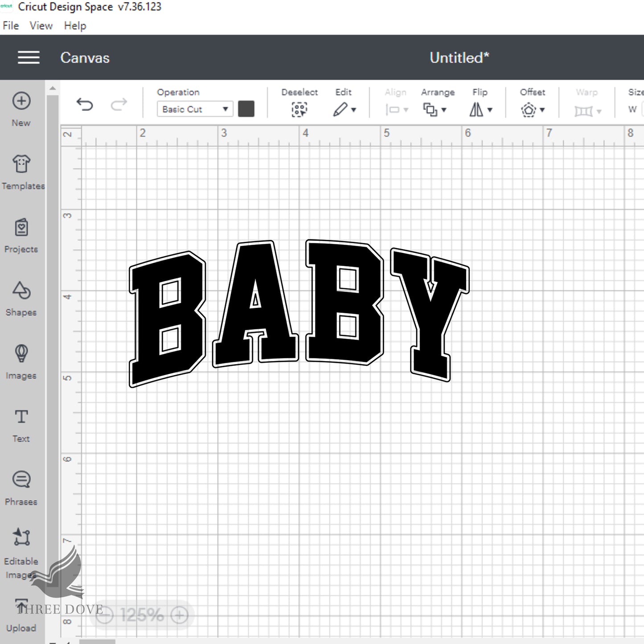Expand the Edit dropdown arrow
Screen dimensions: 644x644
click(354, 110)
